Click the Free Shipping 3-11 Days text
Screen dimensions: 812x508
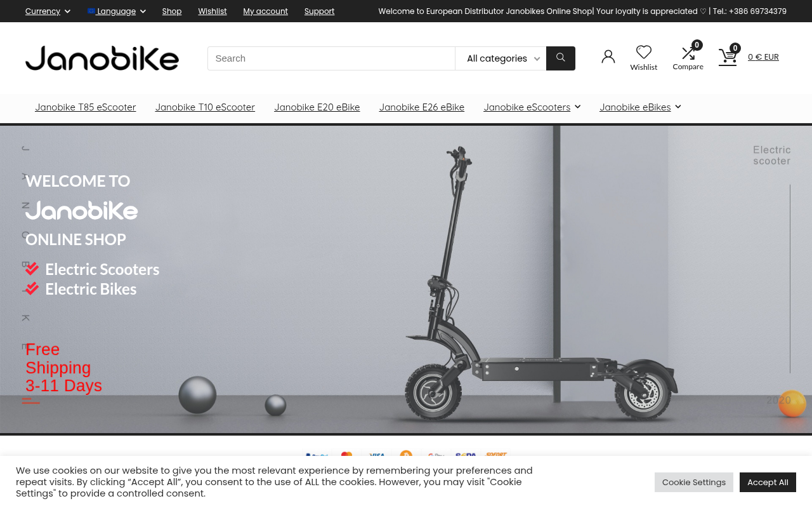point(63,368)
